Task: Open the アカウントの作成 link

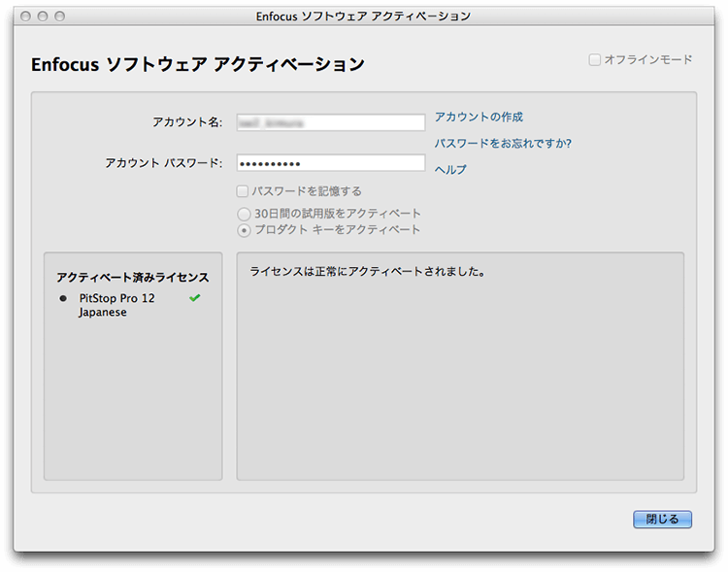Action: coord(479,118)
